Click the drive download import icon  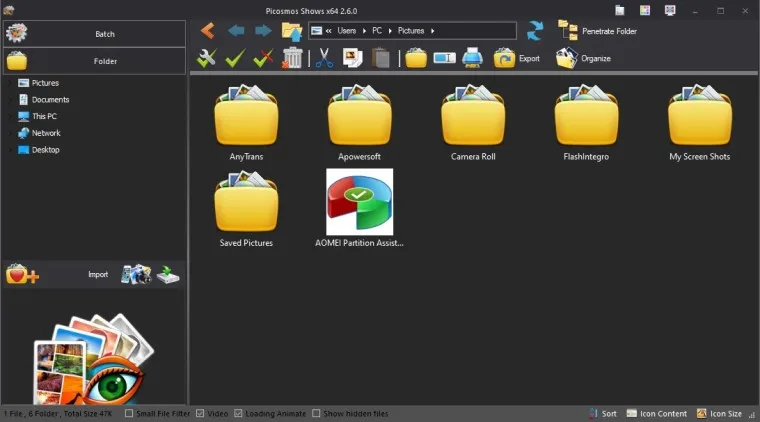168,275
